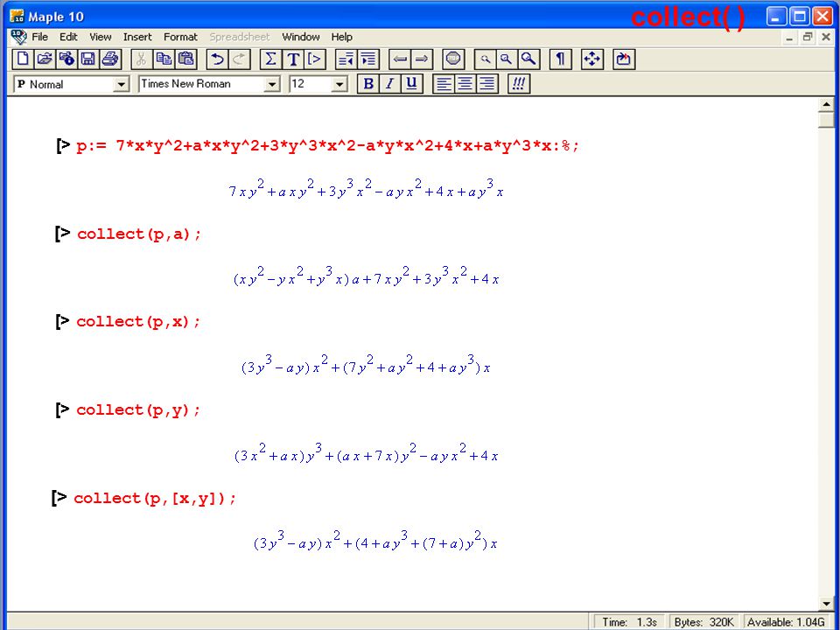This screenshot has width=840, height=630.
Task: Click the Time: 1.3s status field
Action: click(x=629, y=622)
